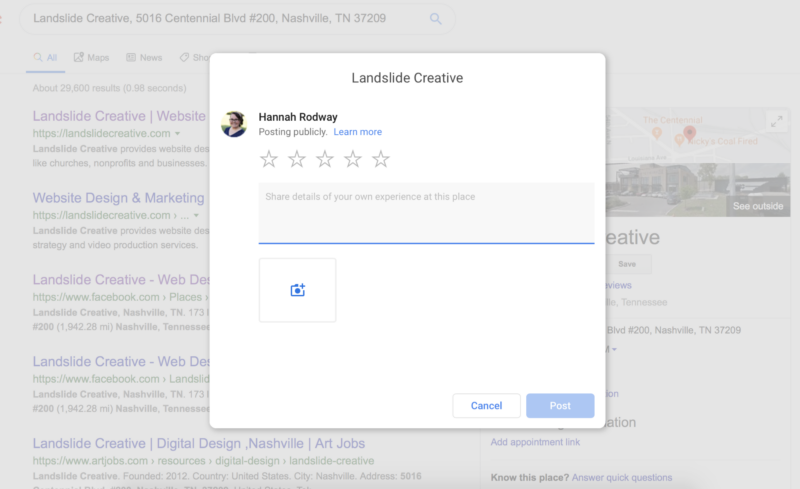Image resolution: width=800 pixels, height=489 pixels.
Task: Open Add appointment link
Action: 535,442
